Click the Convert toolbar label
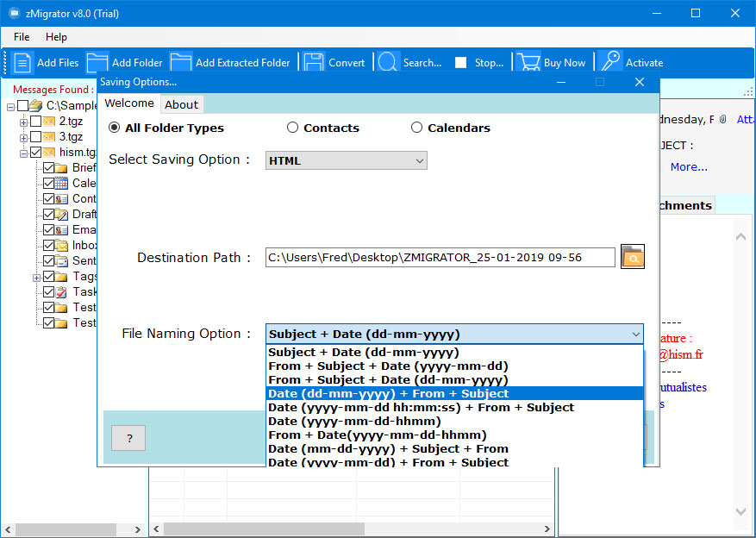Screen dimensions: 756x538 347,63
